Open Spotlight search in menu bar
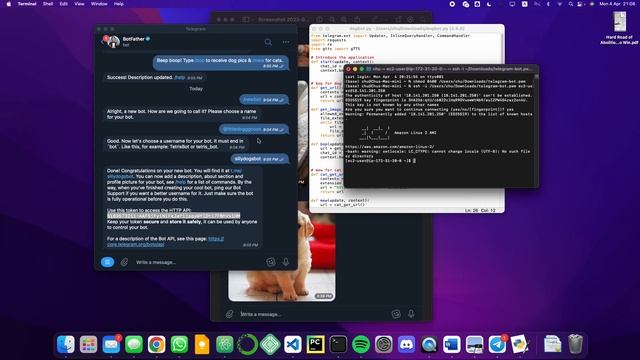This screenshot has width=640, height=360. click(x=571, y=4)
